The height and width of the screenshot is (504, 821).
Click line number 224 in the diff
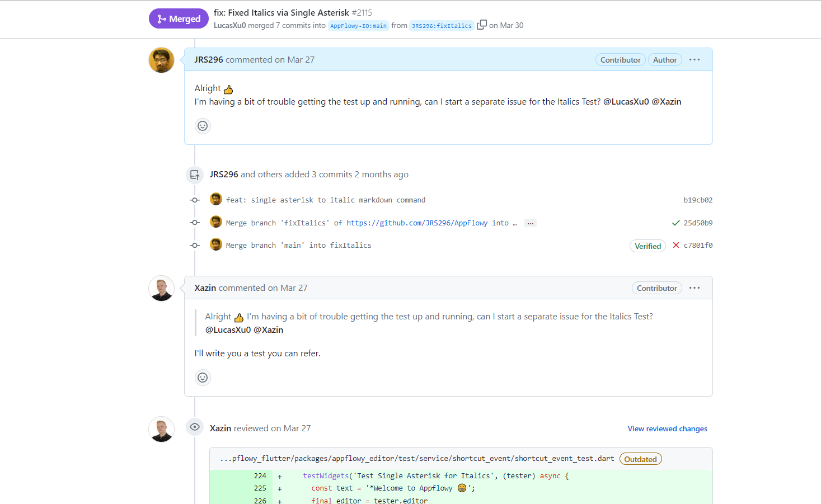pos(260,476)
